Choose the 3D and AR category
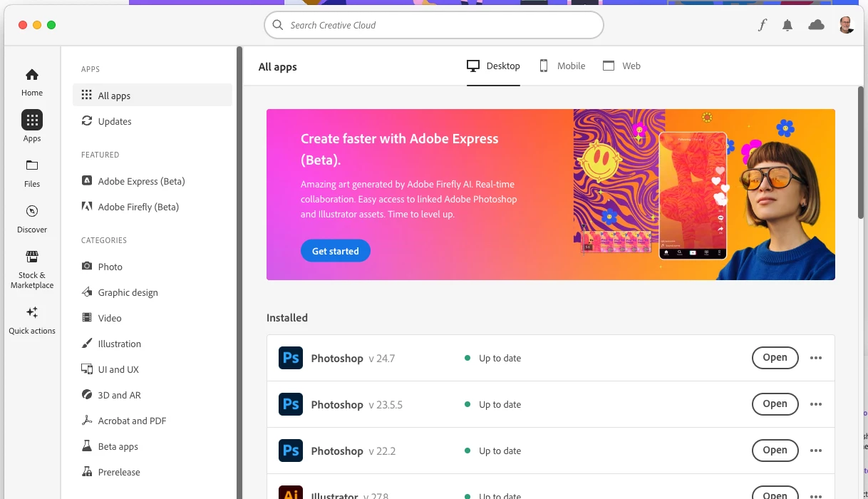The width and height of the screenshot is (868, 499). [153, 395]
